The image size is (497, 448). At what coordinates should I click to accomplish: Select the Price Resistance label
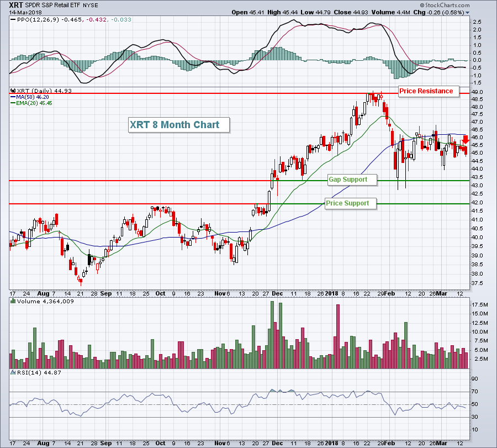click(x=428, y=91)
